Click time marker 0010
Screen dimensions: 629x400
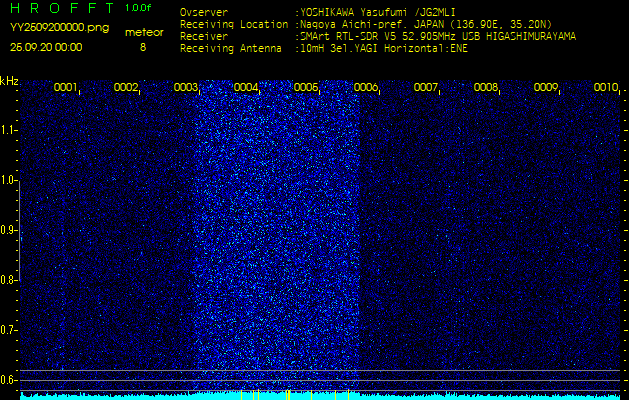[606, 87]
